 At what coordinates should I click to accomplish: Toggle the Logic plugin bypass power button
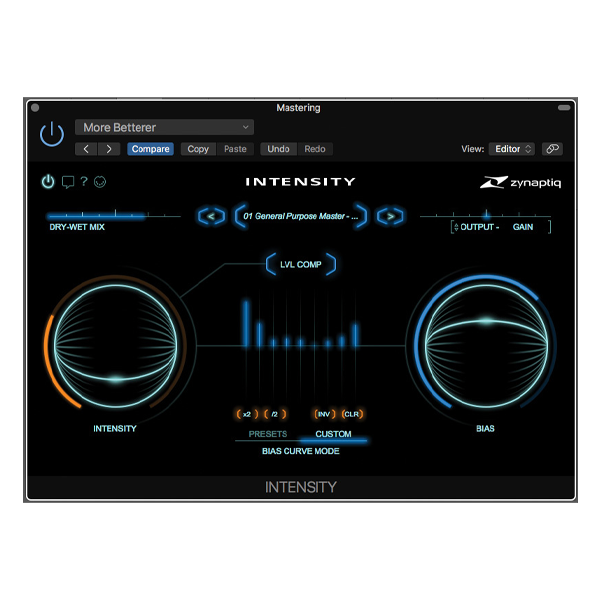pyautogui.click(x=52, y=134)
